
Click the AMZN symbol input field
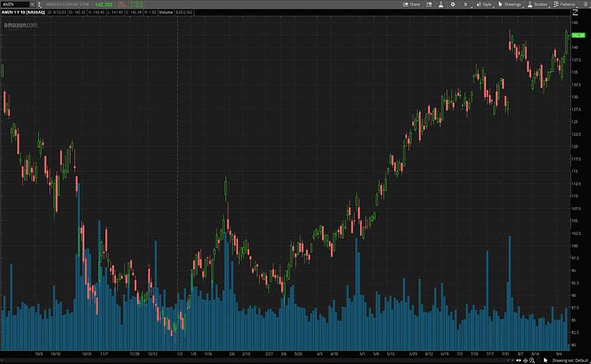click(x=15, y=4)
